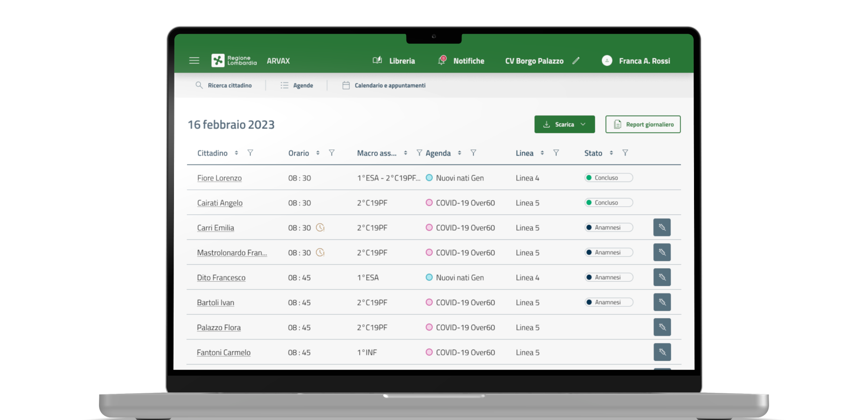Click the 16 febbraio 2023 date heading
This screenshot has width=868, height=420.
pos(231,125)
